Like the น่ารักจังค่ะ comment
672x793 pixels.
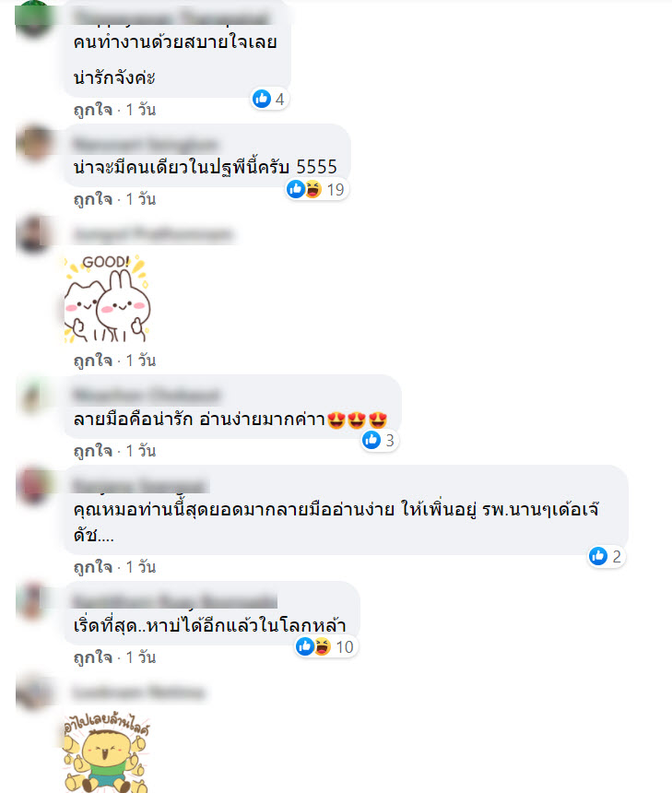[93, 110]
